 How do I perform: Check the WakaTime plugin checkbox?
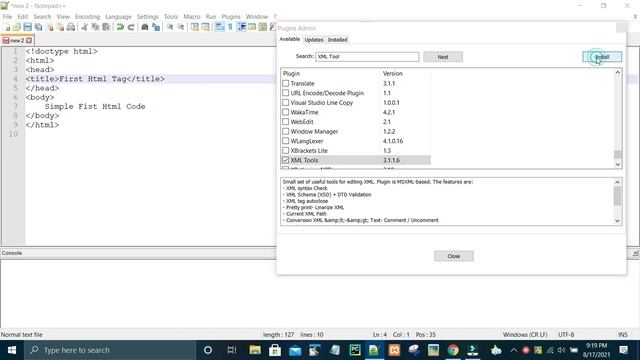click(286, 112)
